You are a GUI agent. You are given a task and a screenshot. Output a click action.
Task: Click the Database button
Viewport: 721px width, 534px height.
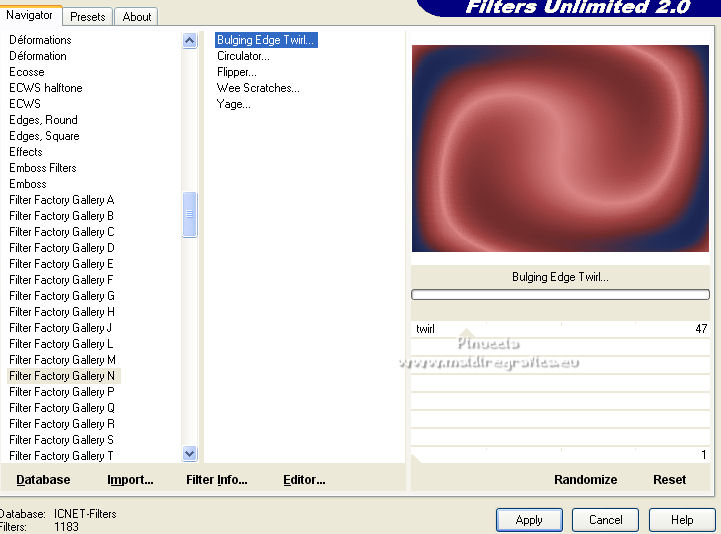coord(43,480)
